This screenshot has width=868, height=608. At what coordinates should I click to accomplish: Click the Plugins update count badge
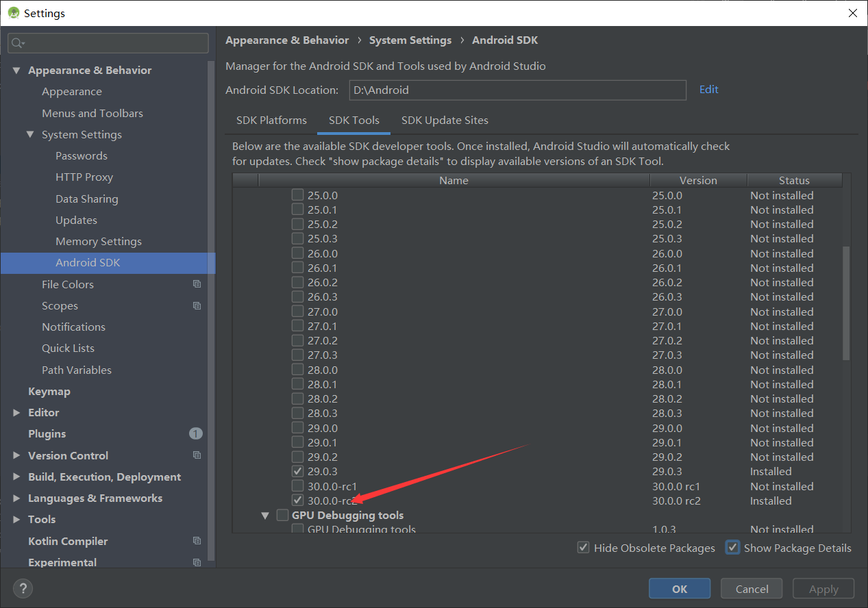pos(195,433)
